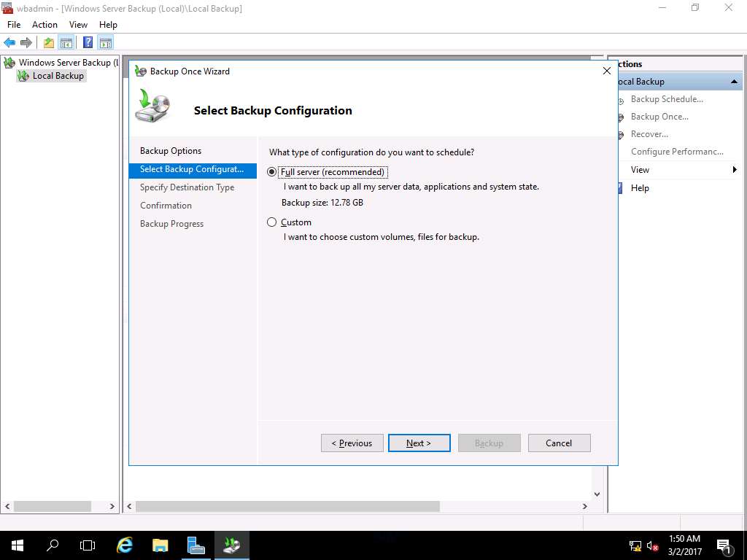This screenshot has width=747, height=560.
Task: Click Backup size: 12.78 GB text
Action: click(x=322, y=203)
